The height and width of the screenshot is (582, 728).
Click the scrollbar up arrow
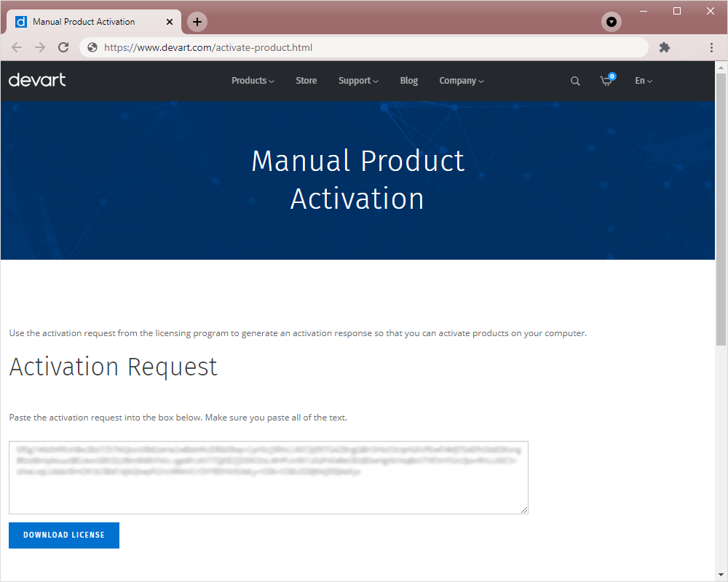click(x=721, y=68)
